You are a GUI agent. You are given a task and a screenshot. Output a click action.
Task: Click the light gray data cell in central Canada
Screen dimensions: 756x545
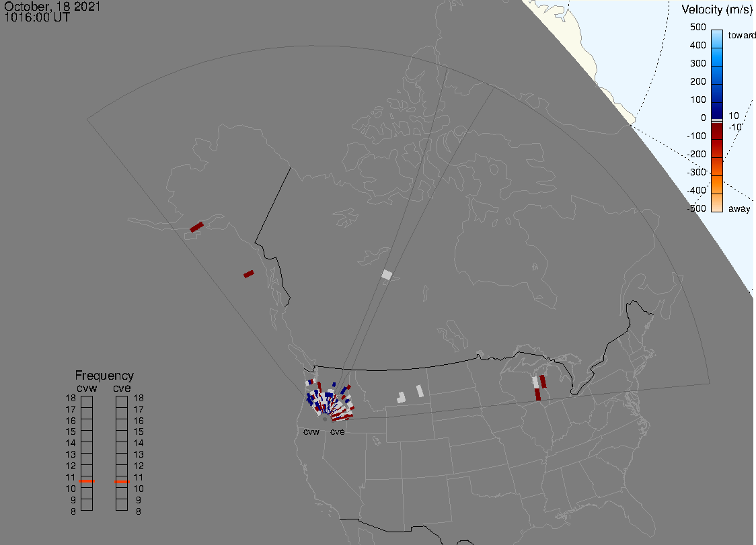[x=387, y=274]
